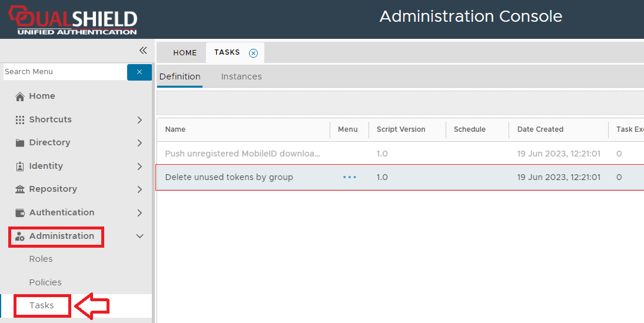Click the Shortcuts grid icon

point(20,119)
